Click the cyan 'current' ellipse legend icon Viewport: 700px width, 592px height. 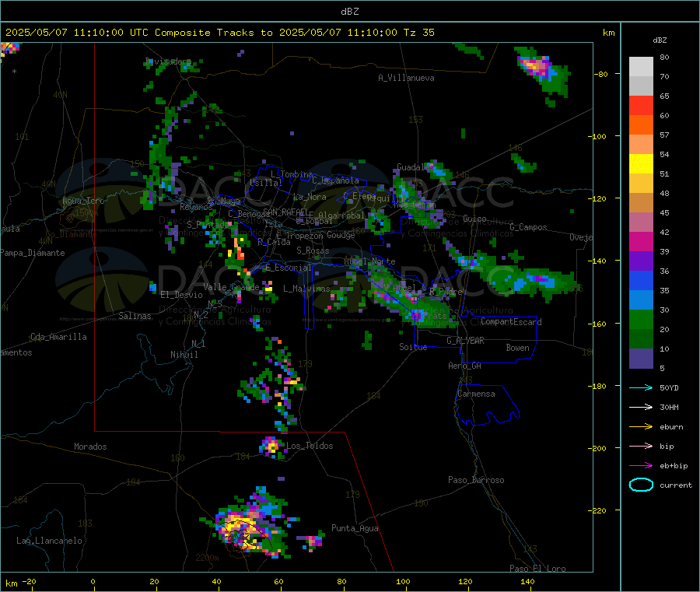click(x=641, y=485)
